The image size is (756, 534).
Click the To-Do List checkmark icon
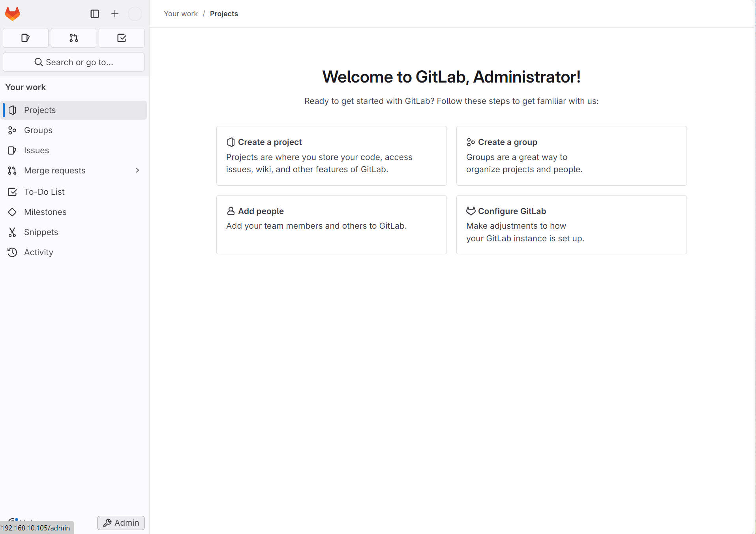pyautogui.click(x=12, y=192)
